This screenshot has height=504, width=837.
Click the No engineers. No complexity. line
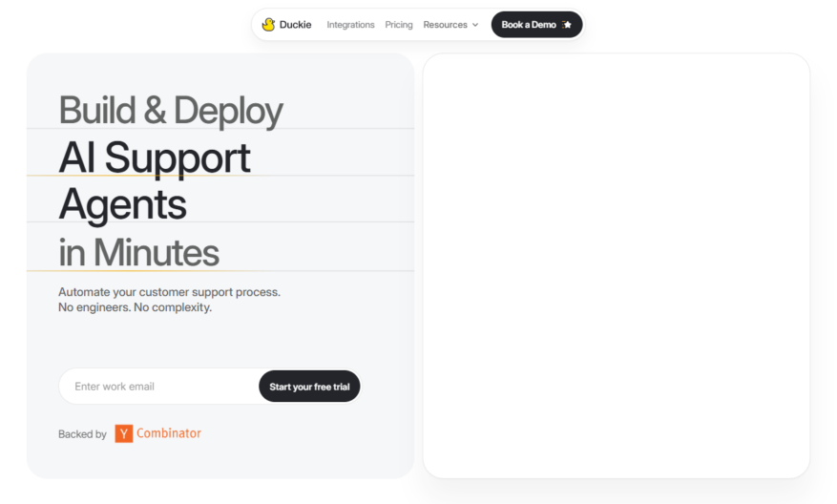point(136,307)
